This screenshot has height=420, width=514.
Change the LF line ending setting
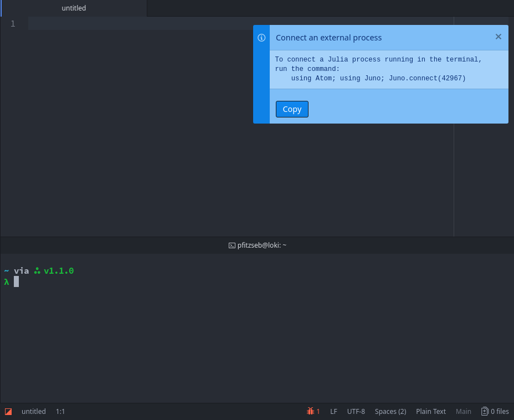[x=333, y=411]
